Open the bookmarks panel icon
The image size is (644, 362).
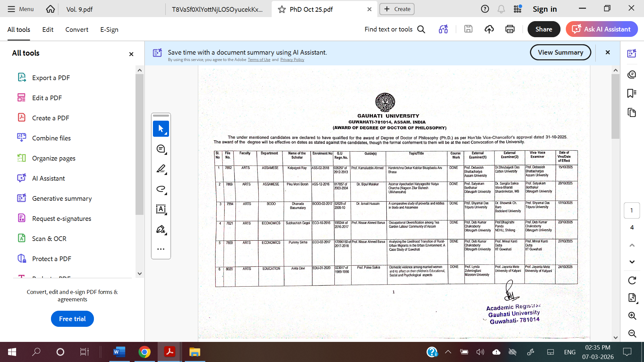click(632, 93)
